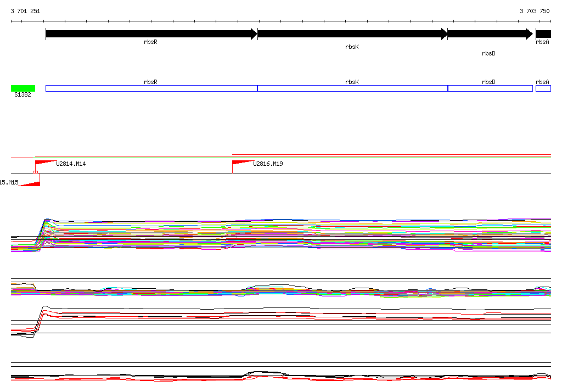562x392 pixels.
Task: Click the black rbsK gene arrow
Action: [x=353, y=34]
